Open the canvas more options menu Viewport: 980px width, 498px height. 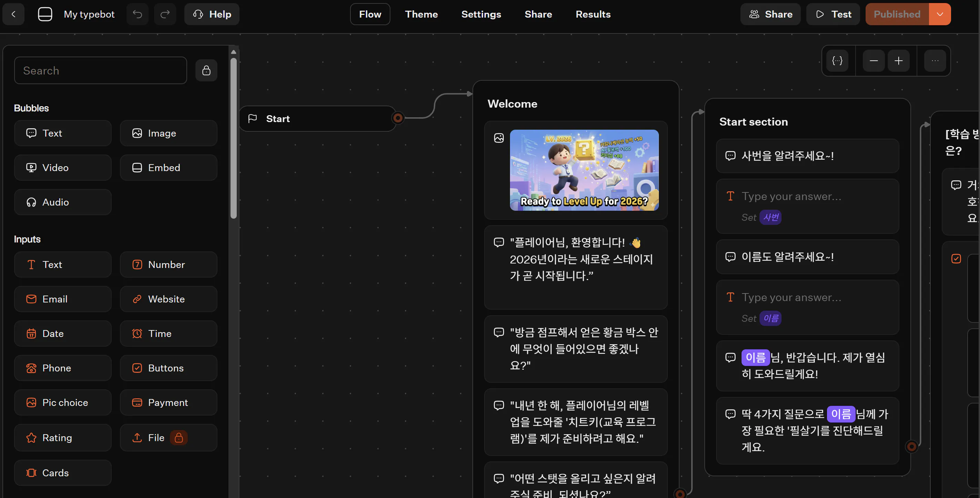click(935, 61)
